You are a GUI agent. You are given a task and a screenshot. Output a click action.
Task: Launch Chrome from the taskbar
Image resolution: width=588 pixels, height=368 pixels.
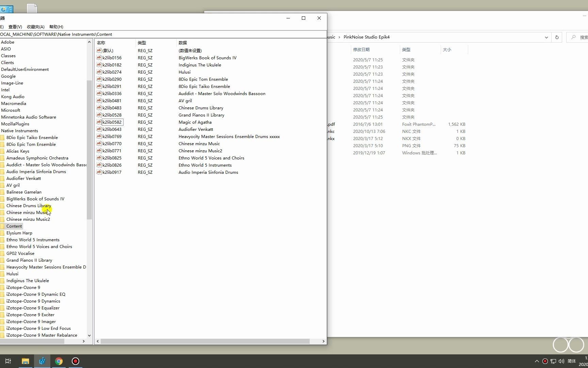[59, 361]
